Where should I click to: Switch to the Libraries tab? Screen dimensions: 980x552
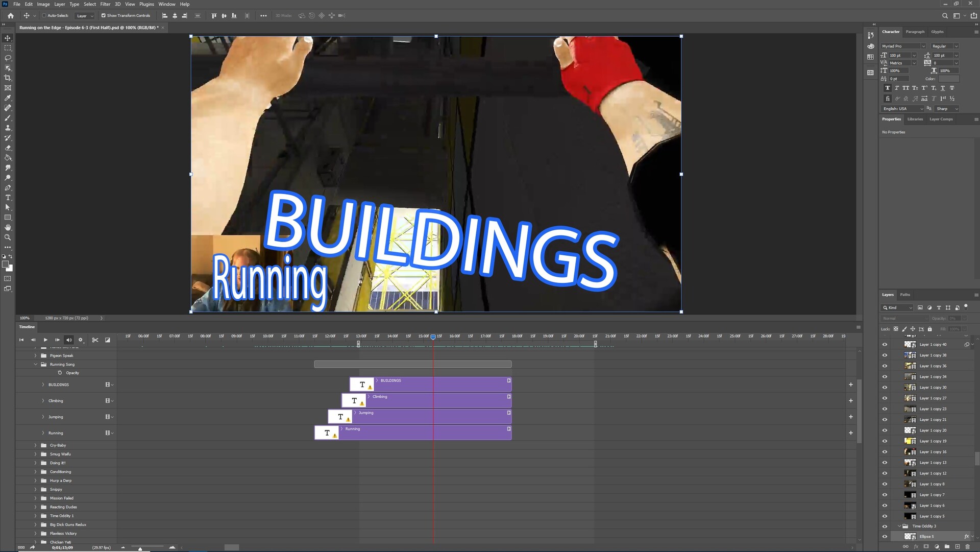coord(915,119)
